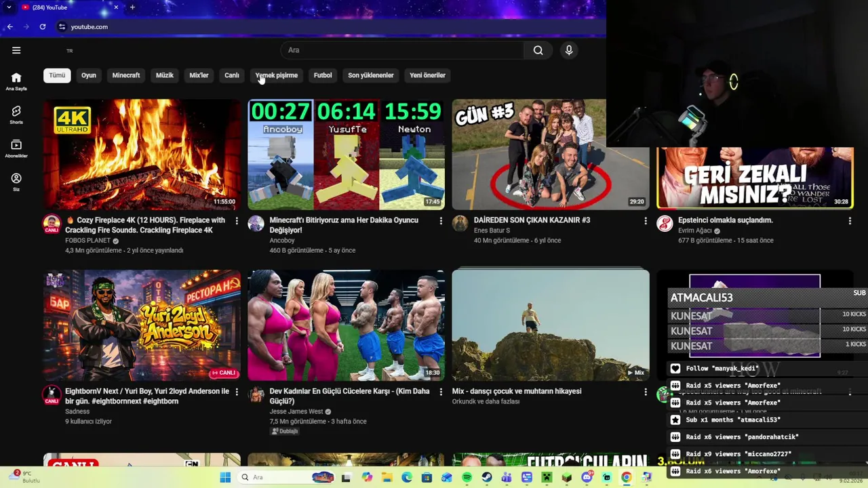Click the Windows Start button
The image size is (868, 488).
(x=225, y=477)
